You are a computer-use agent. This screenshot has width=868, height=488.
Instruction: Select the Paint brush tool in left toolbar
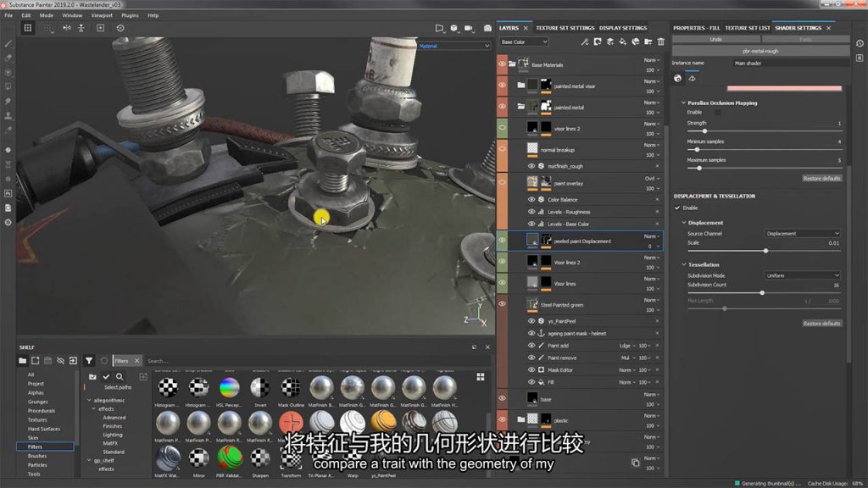[8, 44]
